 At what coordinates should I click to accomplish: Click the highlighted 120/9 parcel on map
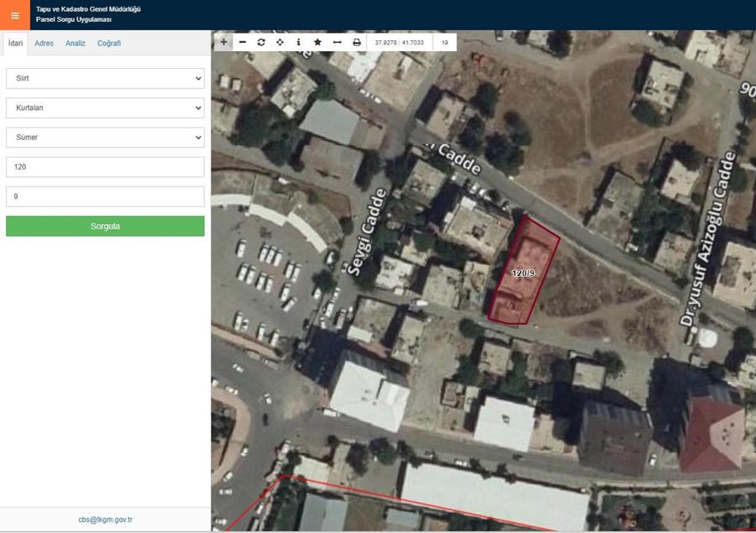pyautogui.click(x=523, y=270)
